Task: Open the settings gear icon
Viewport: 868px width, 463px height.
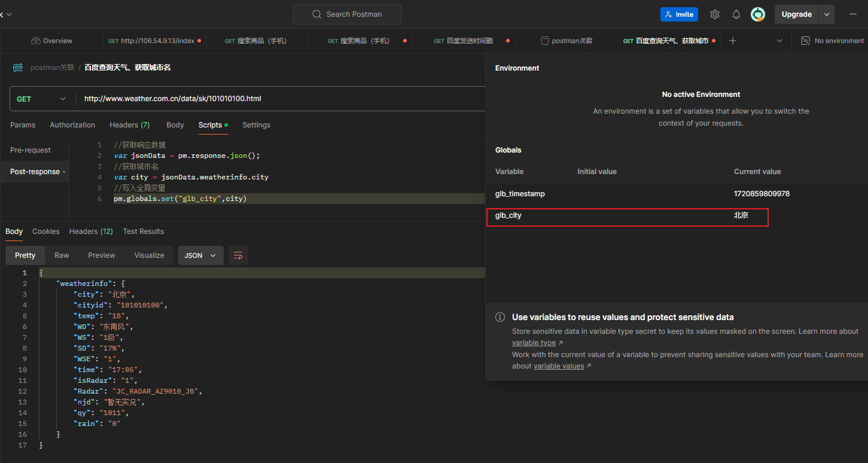Action: tap(714, 14)
